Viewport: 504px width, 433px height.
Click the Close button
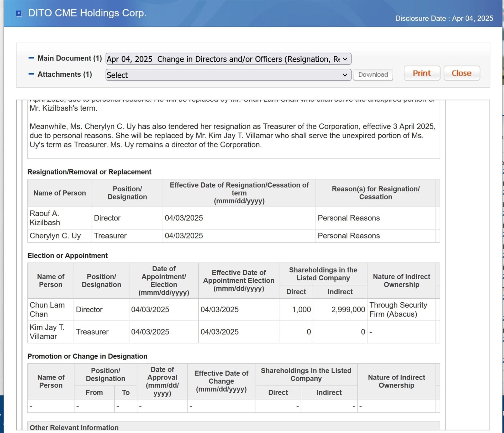462,73
